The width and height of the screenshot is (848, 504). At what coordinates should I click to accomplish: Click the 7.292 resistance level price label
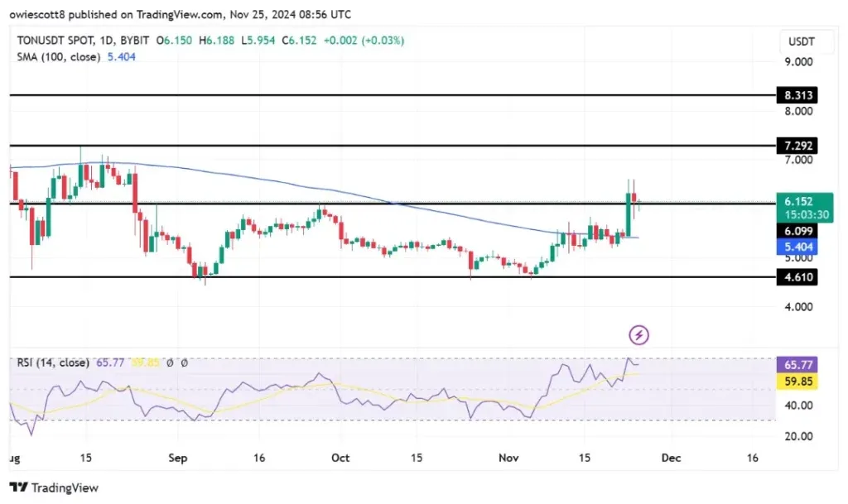coord(797,146)
